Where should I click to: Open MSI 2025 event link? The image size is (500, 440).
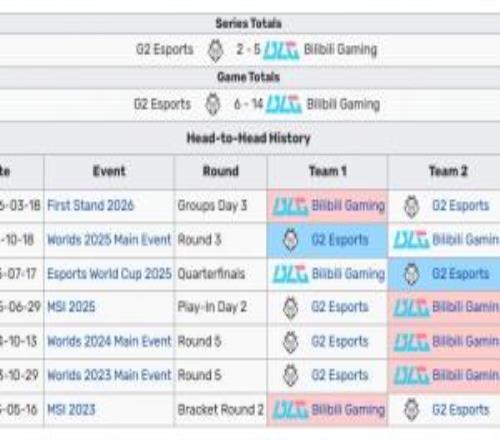coord(71,307)
